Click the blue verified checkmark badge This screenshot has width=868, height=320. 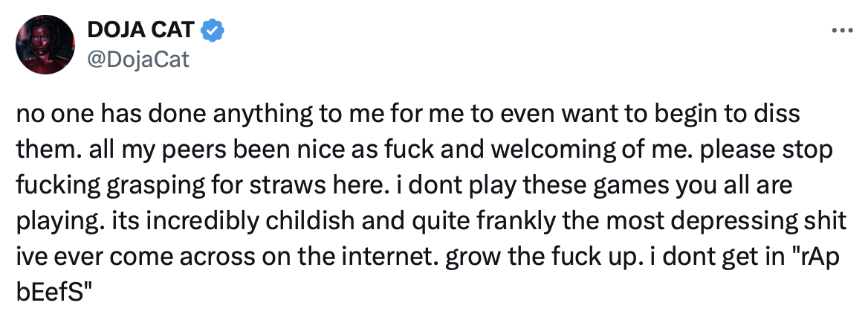[x=212, y=30]
